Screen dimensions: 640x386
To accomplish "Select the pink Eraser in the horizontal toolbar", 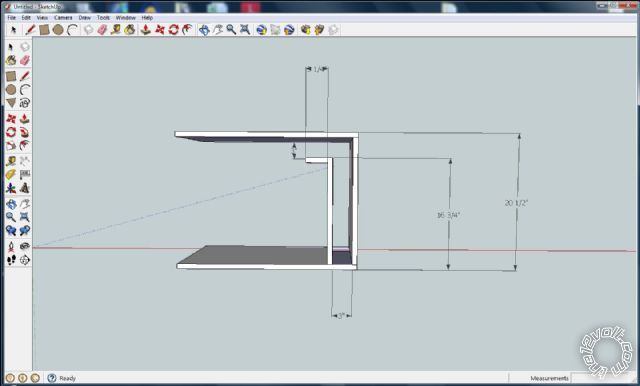I will pos(102,30).
